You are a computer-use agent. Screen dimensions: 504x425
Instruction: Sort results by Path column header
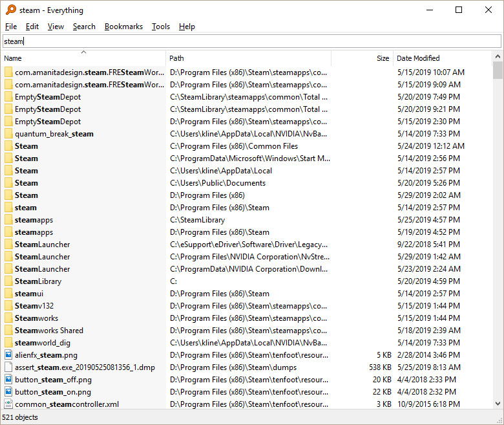click(249, 58)
